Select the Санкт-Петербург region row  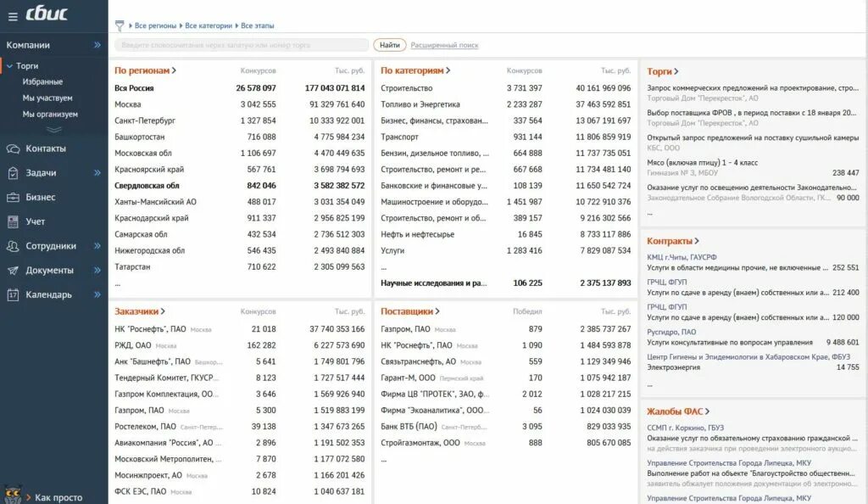pos(240,120)
